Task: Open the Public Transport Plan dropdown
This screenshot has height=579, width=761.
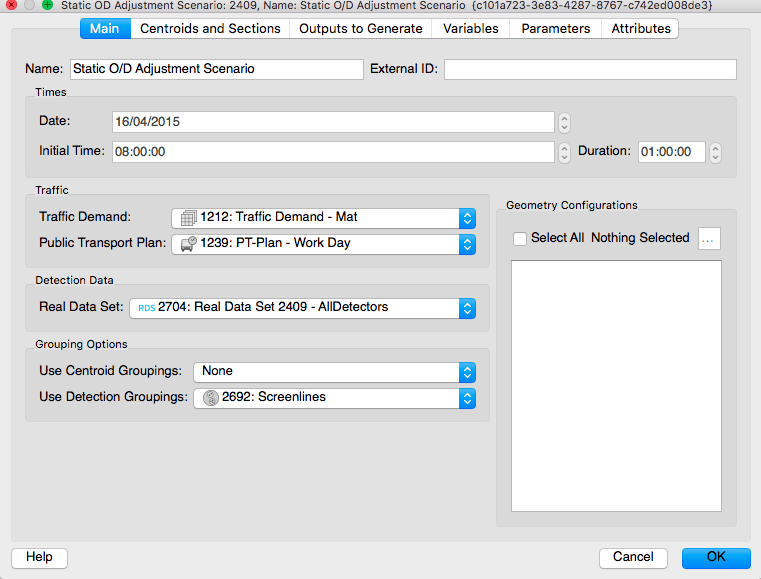Action: click(x=323, y=244)
